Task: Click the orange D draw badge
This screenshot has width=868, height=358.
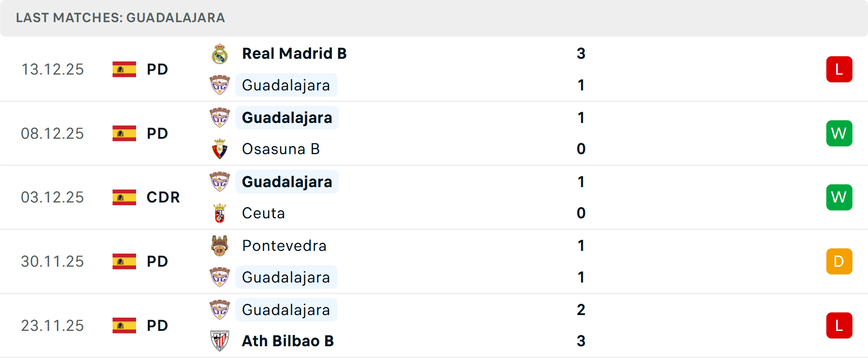Action: pos(839,262)
